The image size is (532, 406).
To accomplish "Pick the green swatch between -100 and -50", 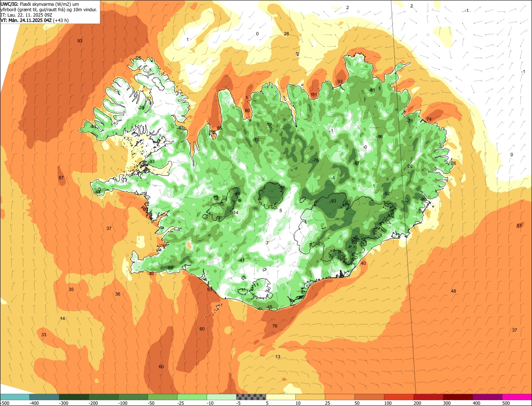I will tap(133, 397).
